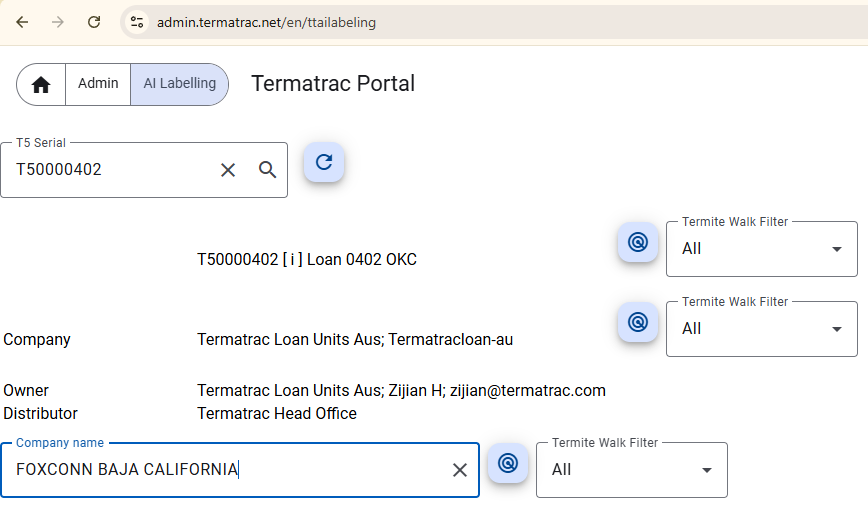
Task: Clear the Company name field with X
Action: 459,470
